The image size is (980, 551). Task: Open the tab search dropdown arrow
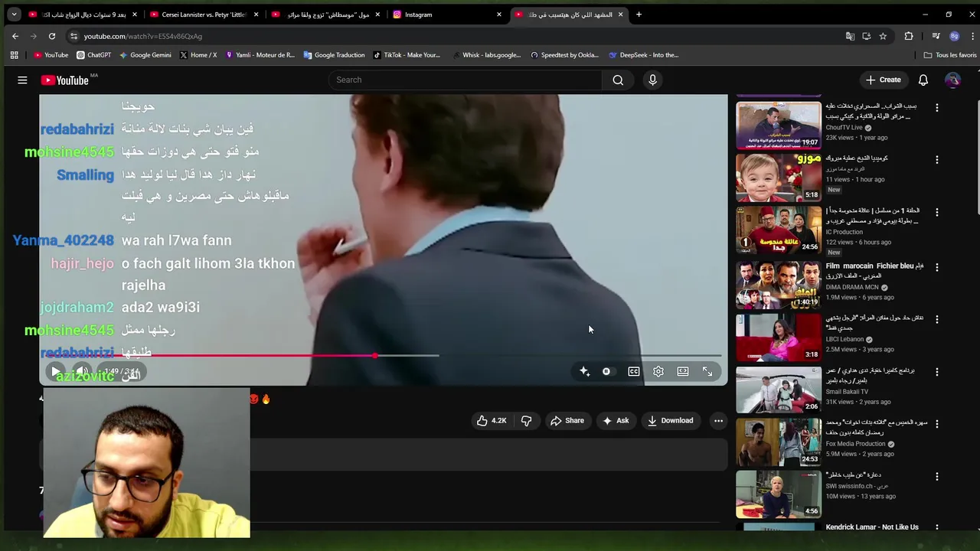[x=13, y=15]
